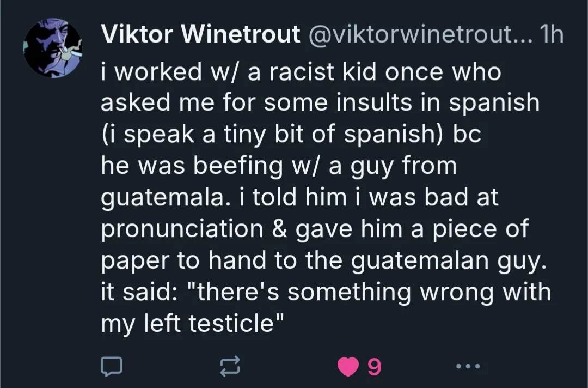Click the phrase 'insults in spanish'
The width and height of the screenshot is (588, 388).
pyautogui.click(x=438, y=103)
